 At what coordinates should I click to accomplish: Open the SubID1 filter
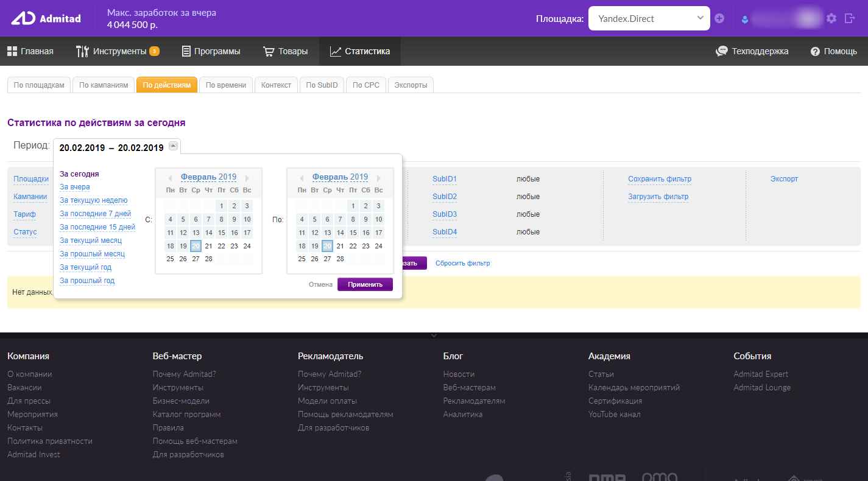coord(445,179)
